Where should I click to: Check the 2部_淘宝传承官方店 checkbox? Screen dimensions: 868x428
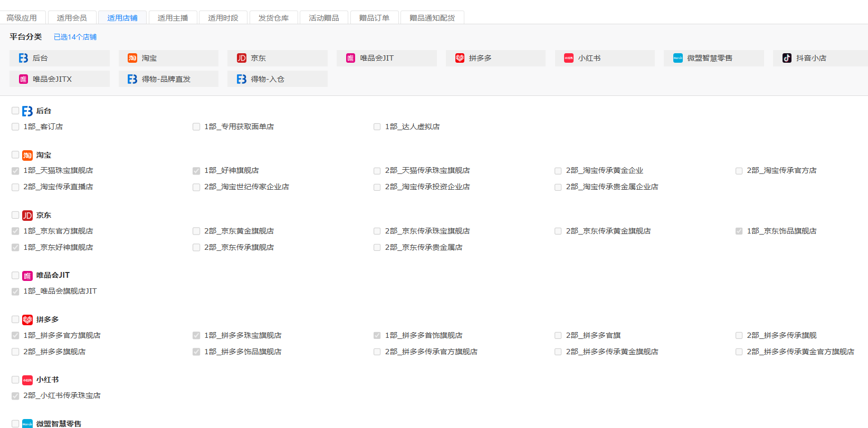[x=739, y=171]
